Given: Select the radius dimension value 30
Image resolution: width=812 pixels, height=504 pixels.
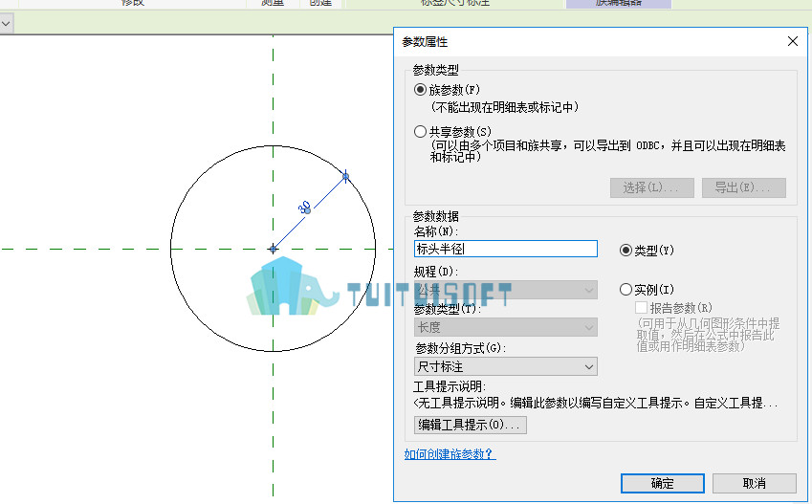Looking at the screenshot, I should (x=304, y=208).
